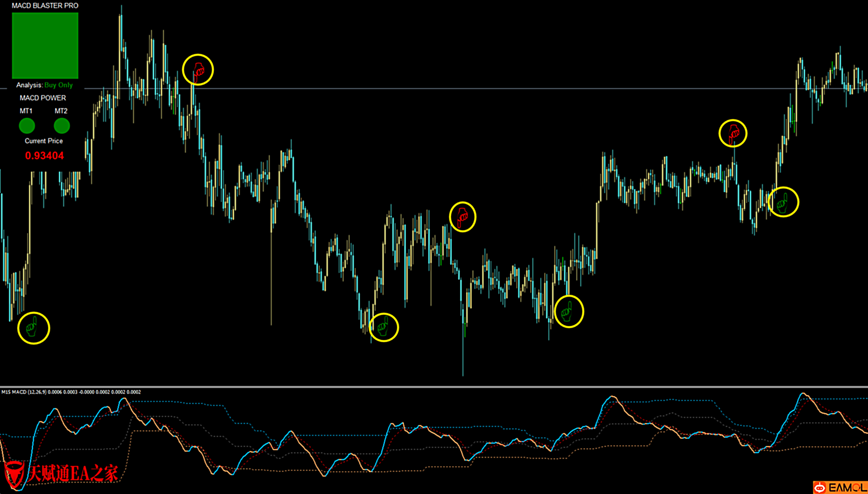The height and width of the screenshot is (494, 868).
Task: Click the rightmost red sell hand signal
Action: point(733,133)
